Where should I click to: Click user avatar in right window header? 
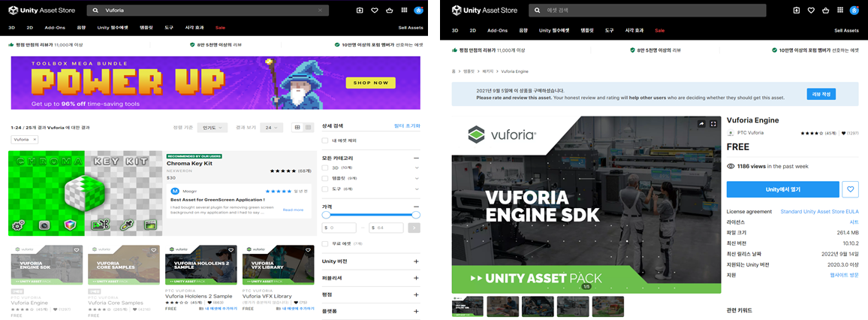point(854,11)
